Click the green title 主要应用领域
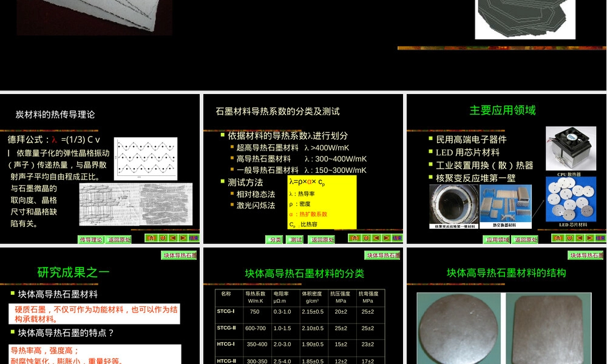Image resolution: width=607 pixels, height=364 pixels. (x=503, y=110)
